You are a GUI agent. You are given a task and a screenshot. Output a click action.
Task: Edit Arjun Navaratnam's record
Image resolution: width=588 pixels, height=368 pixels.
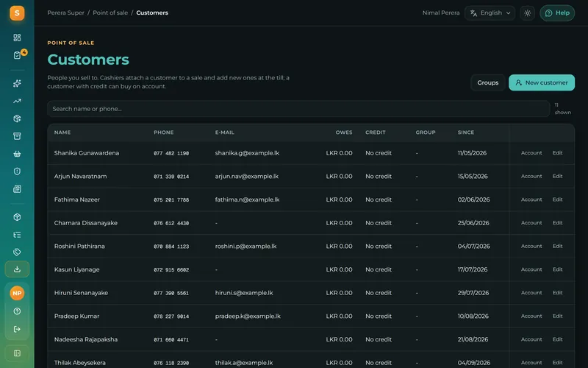(558, 176)
